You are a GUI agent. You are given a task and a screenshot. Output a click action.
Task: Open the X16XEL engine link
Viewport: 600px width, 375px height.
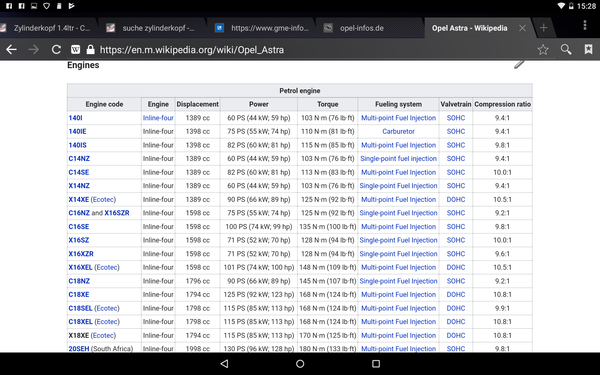[x=80, y=267]
